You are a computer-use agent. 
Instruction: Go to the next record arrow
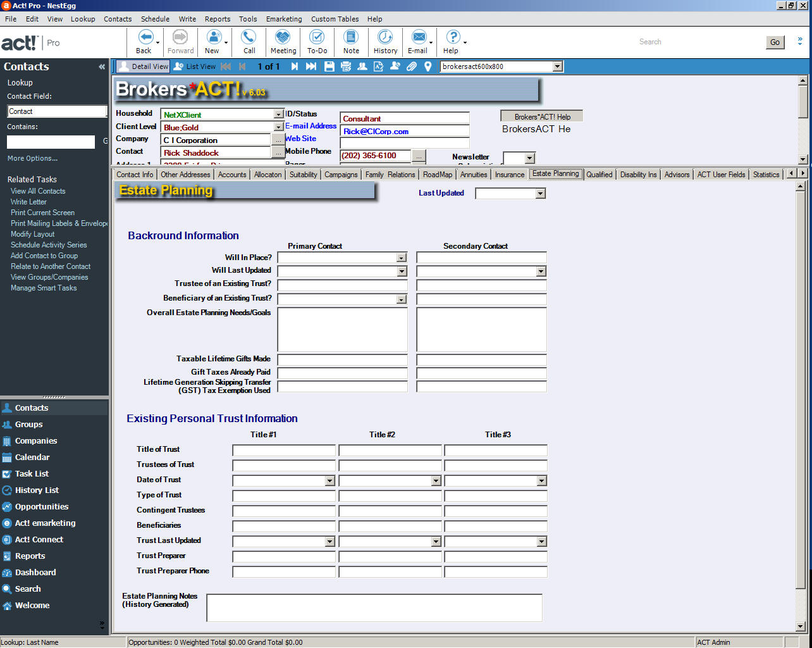tap(295, 66)
